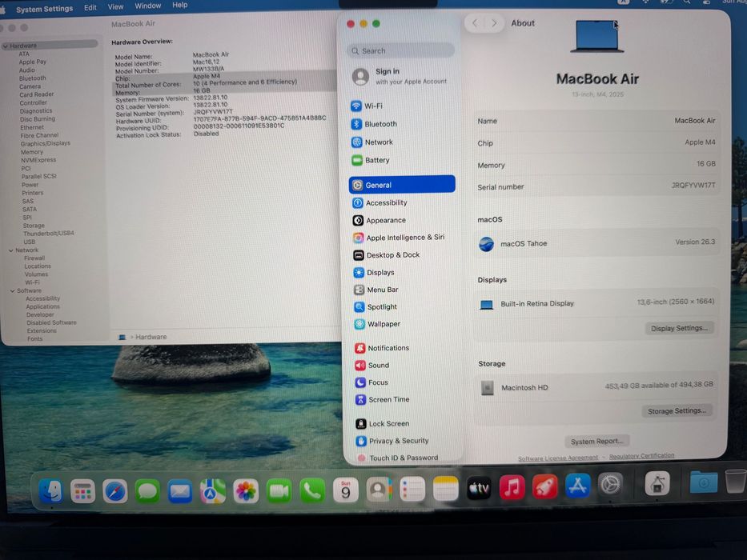747x560 pixels.
Task: Sign in with your Apple Account
Action: [x=400, y=76]
